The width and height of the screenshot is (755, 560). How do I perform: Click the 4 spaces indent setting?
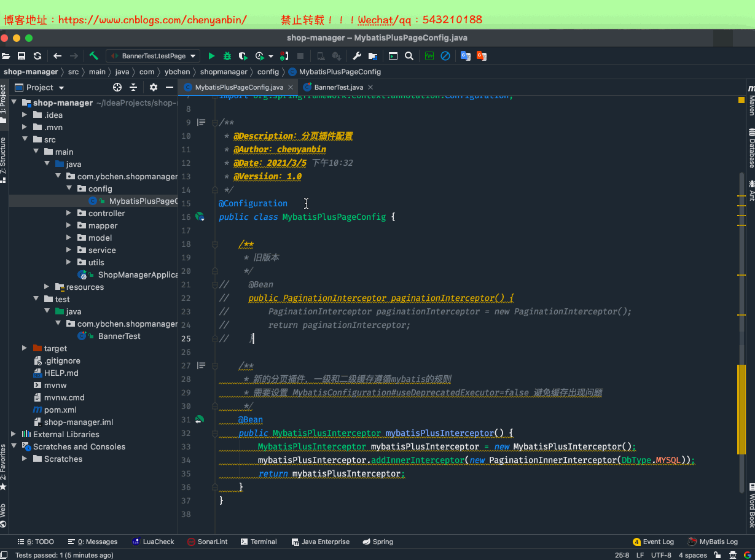click(x=693, y=555)
